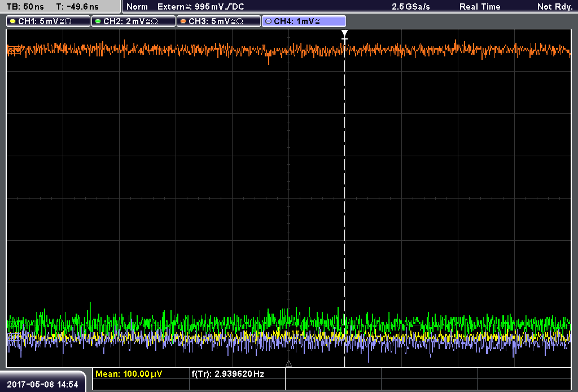
Task: Select the CH1 5 mV channel tab
Action: 49,21
